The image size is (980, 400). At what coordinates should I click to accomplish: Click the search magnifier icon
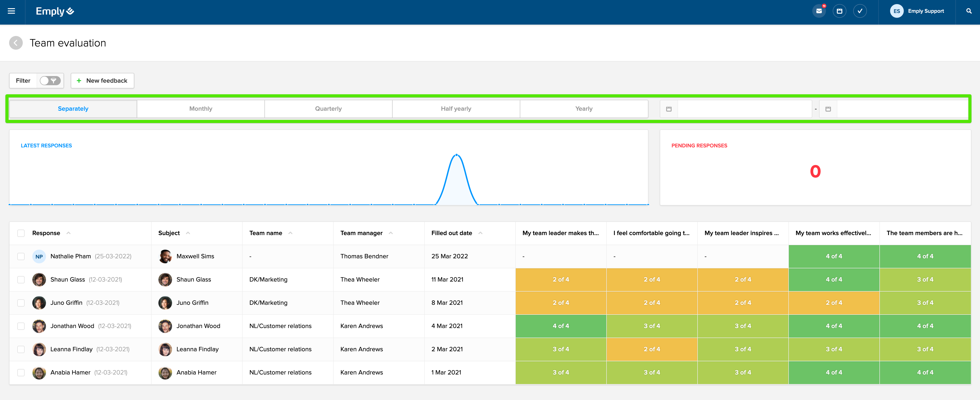(x=969, y=11)
